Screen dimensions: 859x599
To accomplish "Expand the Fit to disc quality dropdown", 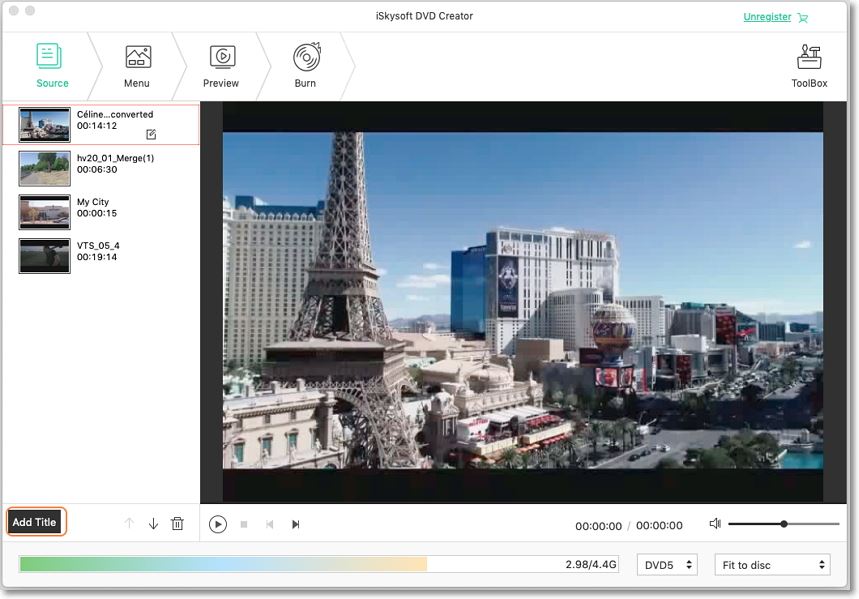I will 771,564.
